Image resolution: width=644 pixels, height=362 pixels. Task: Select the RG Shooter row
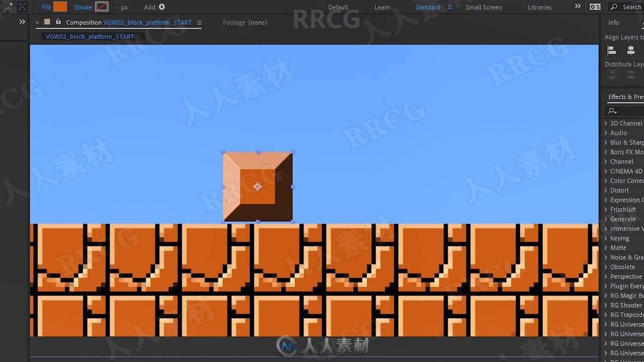pos(624,305)
